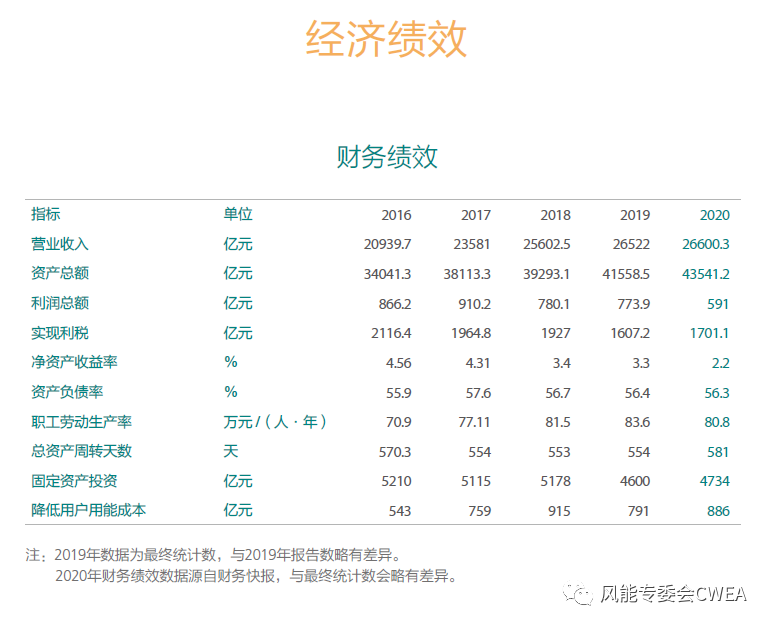Click the 财务绩效 table heading

(x=386, y=157)
